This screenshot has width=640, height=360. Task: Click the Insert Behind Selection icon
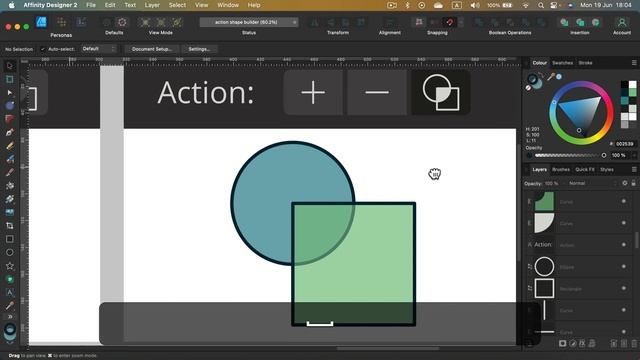564,22
